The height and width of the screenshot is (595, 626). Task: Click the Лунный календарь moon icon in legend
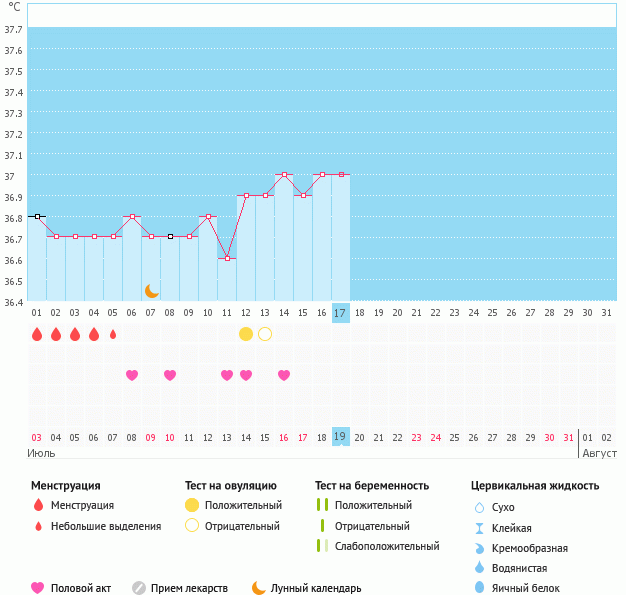259,588
